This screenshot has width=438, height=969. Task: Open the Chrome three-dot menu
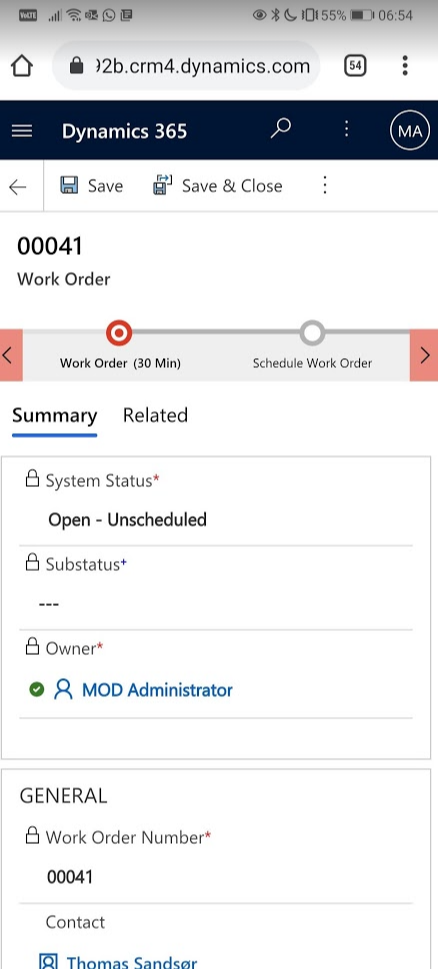tap(405, 66)
